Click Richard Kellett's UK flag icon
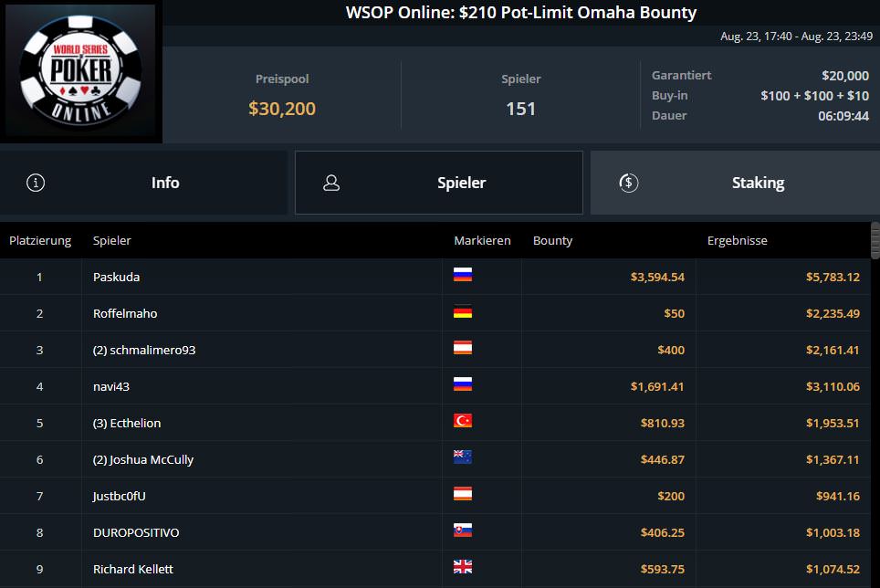Image resolution: width=880 pixels, height=588 pixels. pos(463,568)
